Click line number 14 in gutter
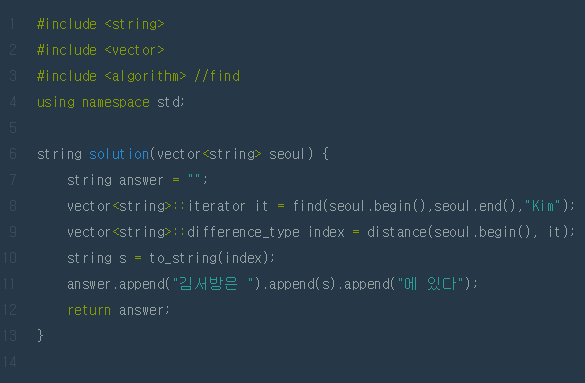Screen dimensions: 585x383 tap(9, 362)
